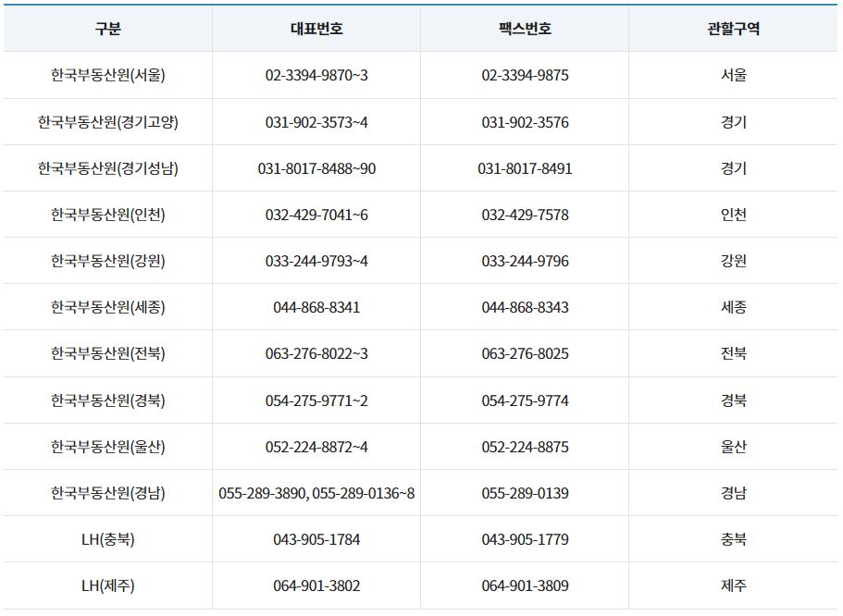This screenshot has height=616, width=843.
Task: Select the LH(충북) row label
Action: (x=109, y=538)
